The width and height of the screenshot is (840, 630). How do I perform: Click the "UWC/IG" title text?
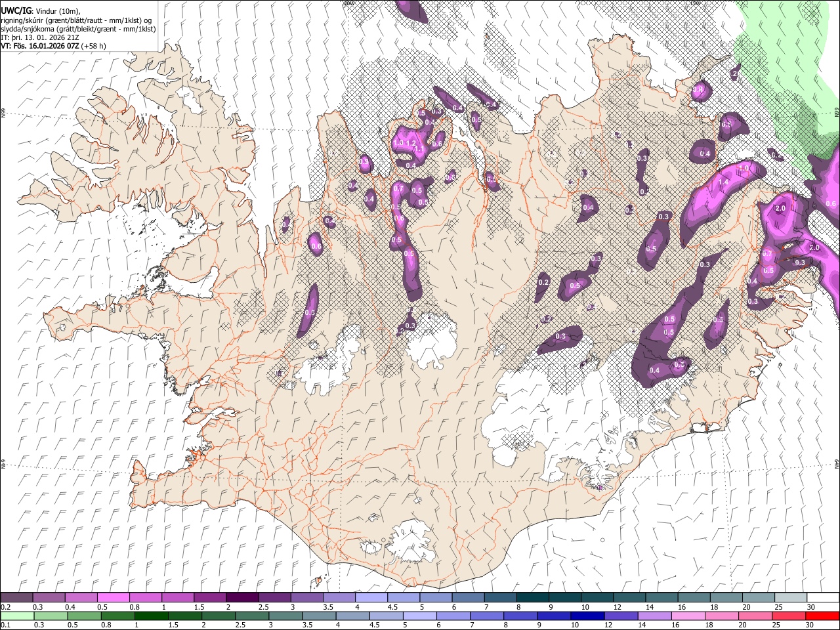15,11
